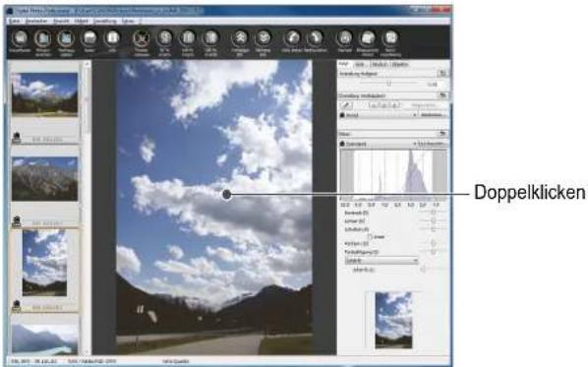This screenshot has width=588, height=367.
Task: Select the rocky mountain thumbnail
Action: pyautogui.click(x=44, y=179)
